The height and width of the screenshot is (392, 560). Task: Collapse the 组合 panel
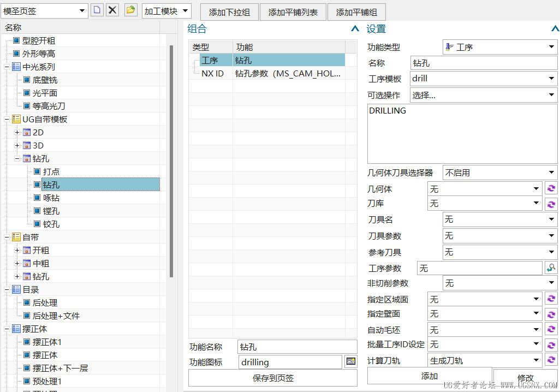pyautogui.click(x=354, y=29)
